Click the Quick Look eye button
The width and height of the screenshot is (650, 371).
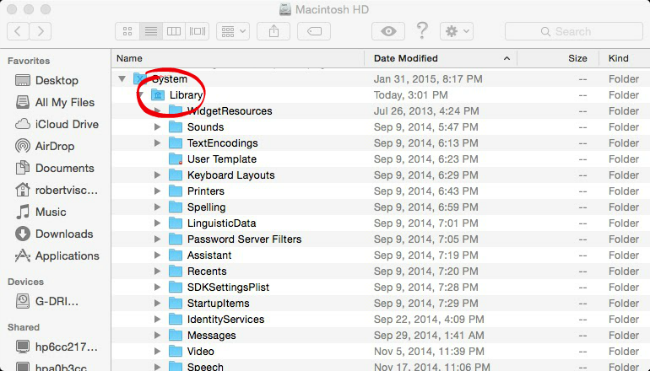tap(388, 32)
